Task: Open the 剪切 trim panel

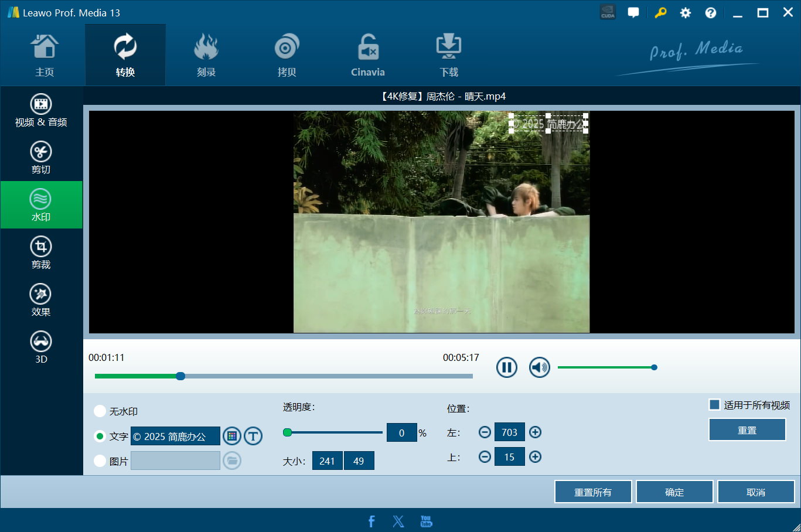Action: pyautogui.click(x=41, y=158)
